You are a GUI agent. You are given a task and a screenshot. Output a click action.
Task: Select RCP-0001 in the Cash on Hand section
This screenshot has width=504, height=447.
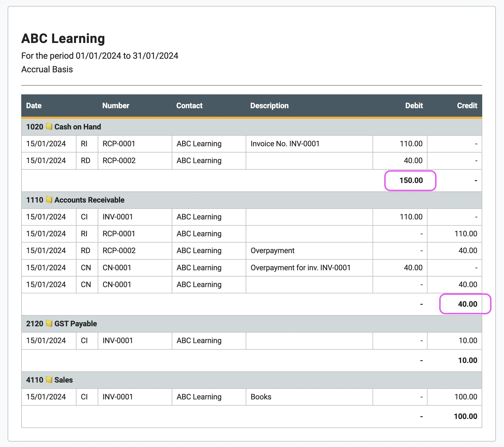119,144
